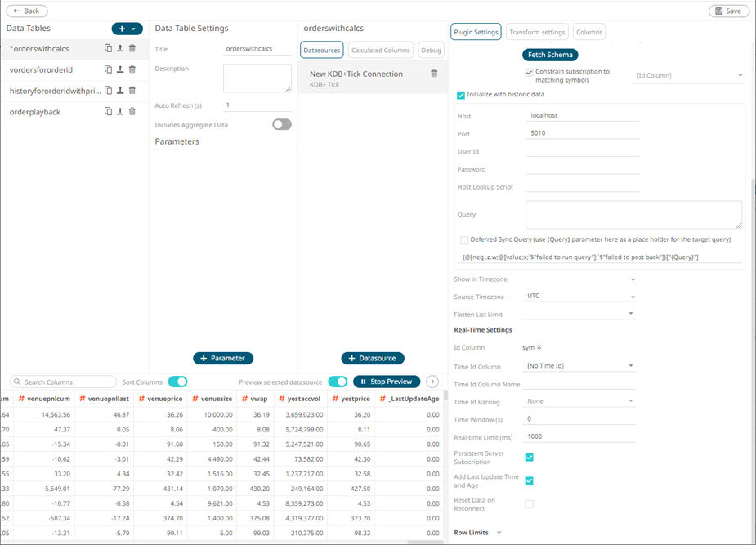Viewport: 756px width, 545px height.
Task: Click the Search Columns input
Action: [63, 382]
